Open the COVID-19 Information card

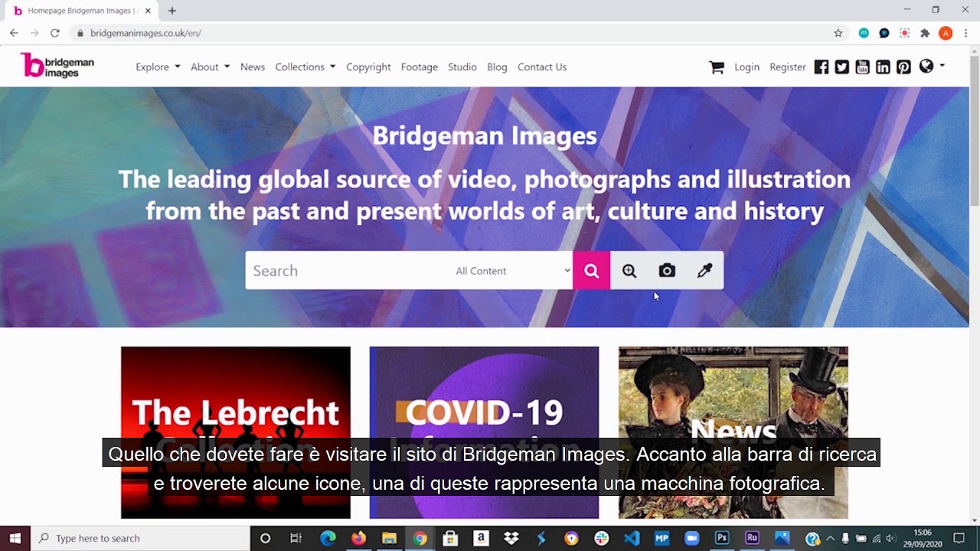coord(484,432)
